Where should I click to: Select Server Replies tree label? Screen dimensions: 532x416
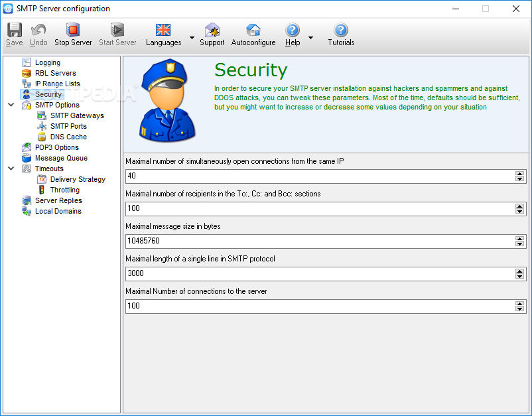pos(58,200)
